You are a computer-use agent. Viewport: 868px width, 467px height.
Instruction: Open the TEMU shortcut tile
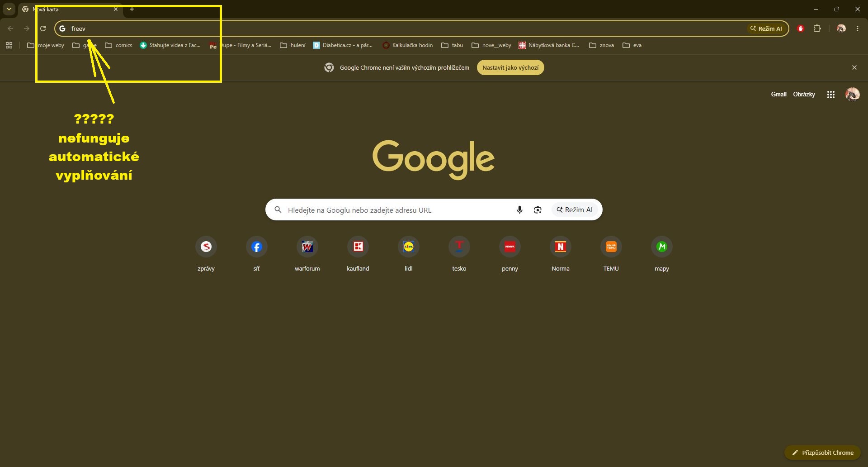tap(611, 254)
